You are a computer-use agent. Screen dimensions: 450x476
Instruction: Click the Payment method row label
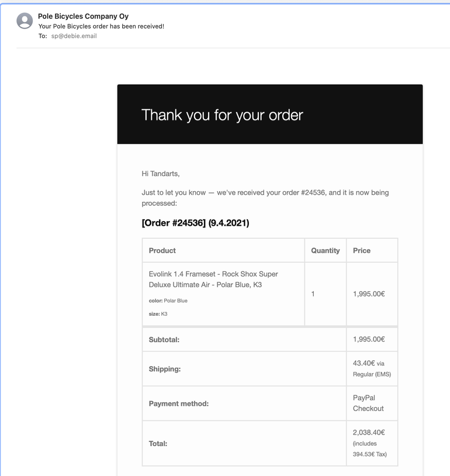(x=179, y=403)
